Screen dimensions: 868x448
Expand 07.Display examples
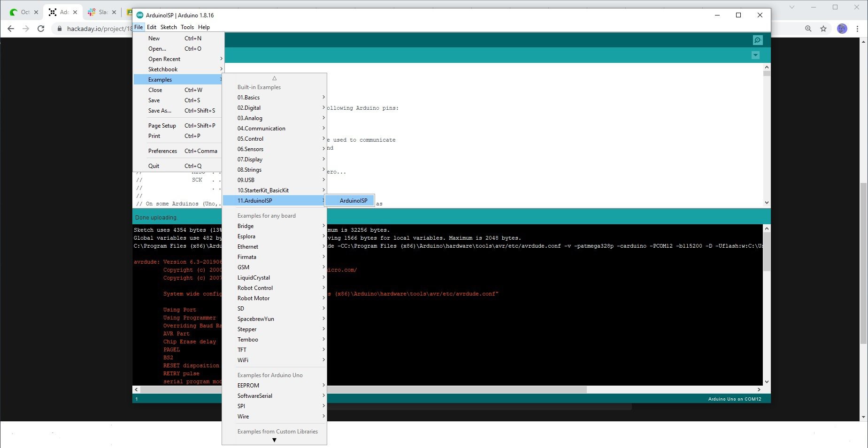coord(274,159)
